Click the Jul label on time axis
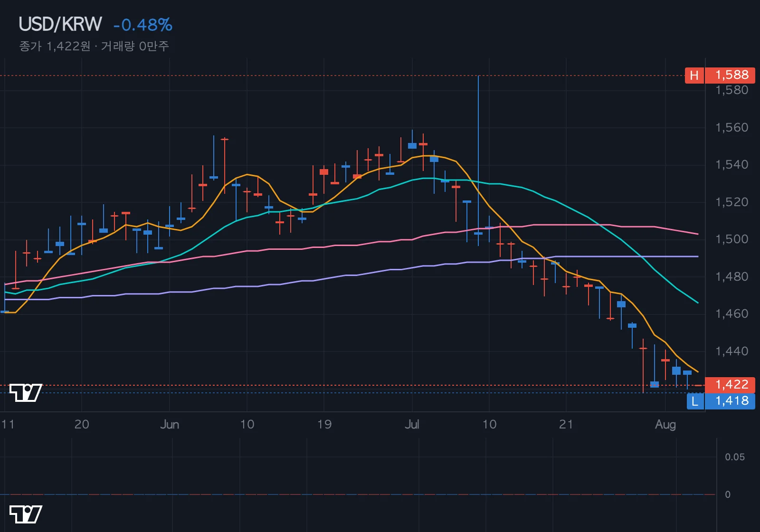The image size is (760, 532). point(412,424)
